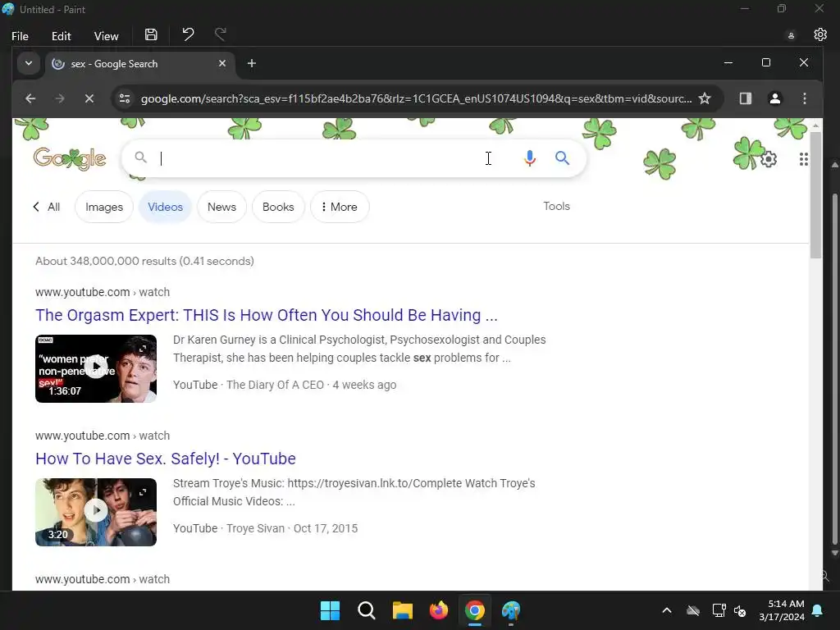Open File Explorer from taskbar
The width and height of the screenshot is (840, 630).
pyautogui.click(x=402, y=610)
